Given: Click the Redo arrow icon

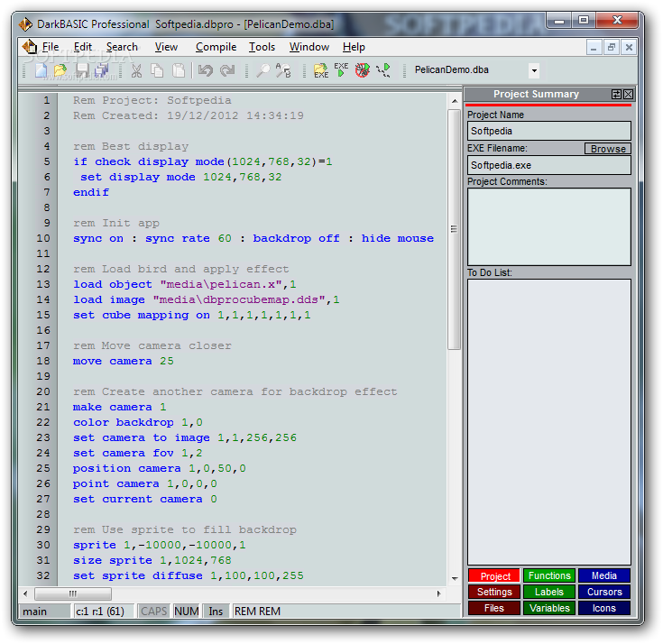Looking at the screenshot, I should [227, 70].
